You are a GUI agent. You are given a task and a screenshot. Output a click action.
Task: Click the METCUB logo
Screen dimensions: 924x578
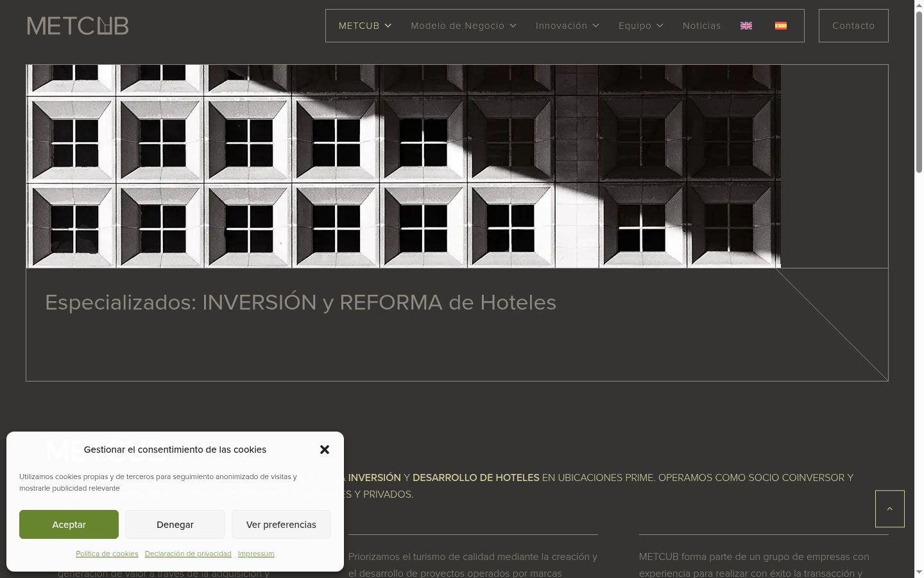coord(78,26)
